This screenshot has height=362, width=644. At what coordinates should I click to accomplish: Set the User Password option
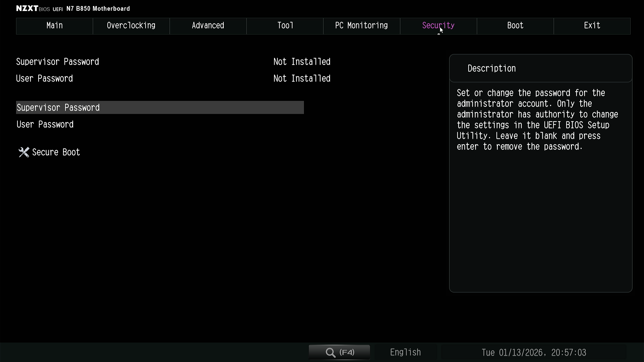45,125
